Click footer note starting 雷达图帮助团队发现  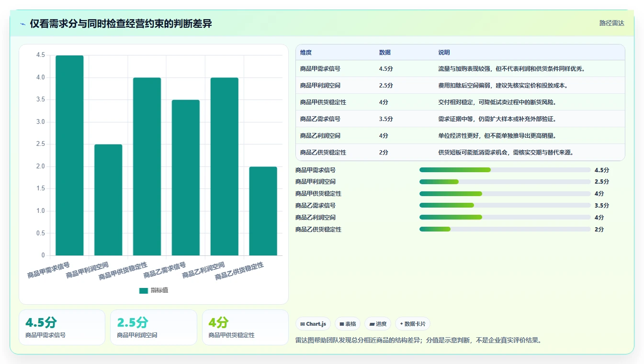[419, 341]
